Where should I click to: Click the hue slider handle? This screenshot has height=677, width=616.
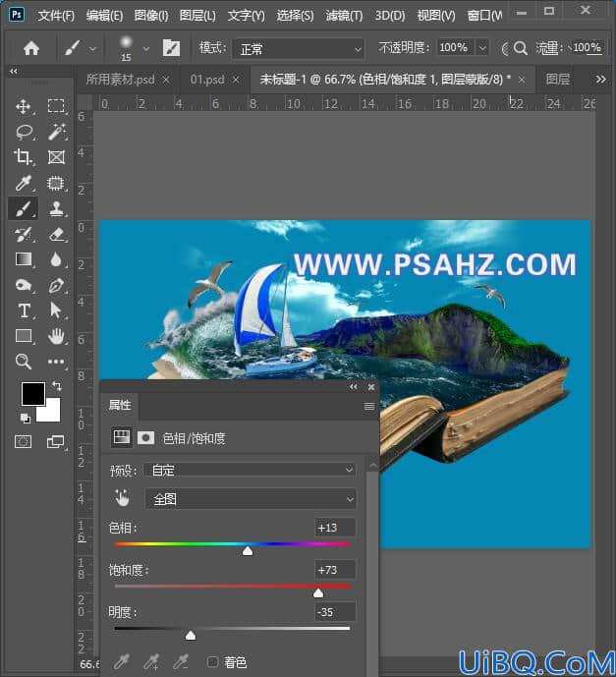[x=248, y=551]
